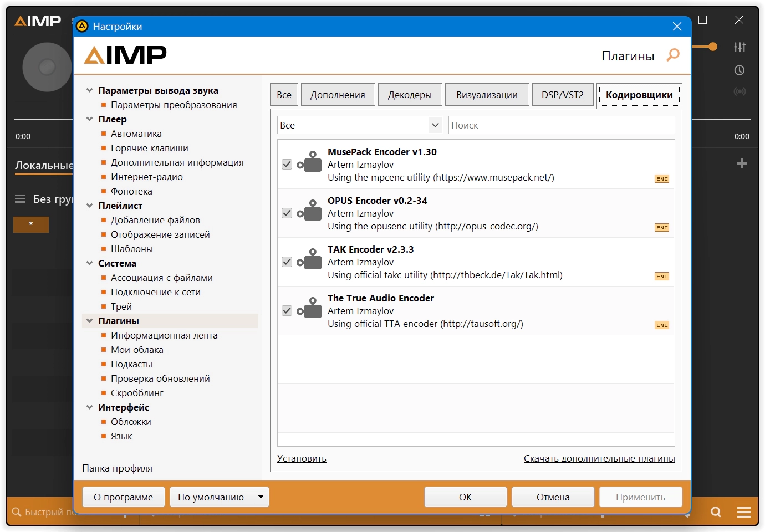Close the Настройки dialog
The height and width of the screenshot is (532, 765).
pyautogui.click(x=677, y=27)
